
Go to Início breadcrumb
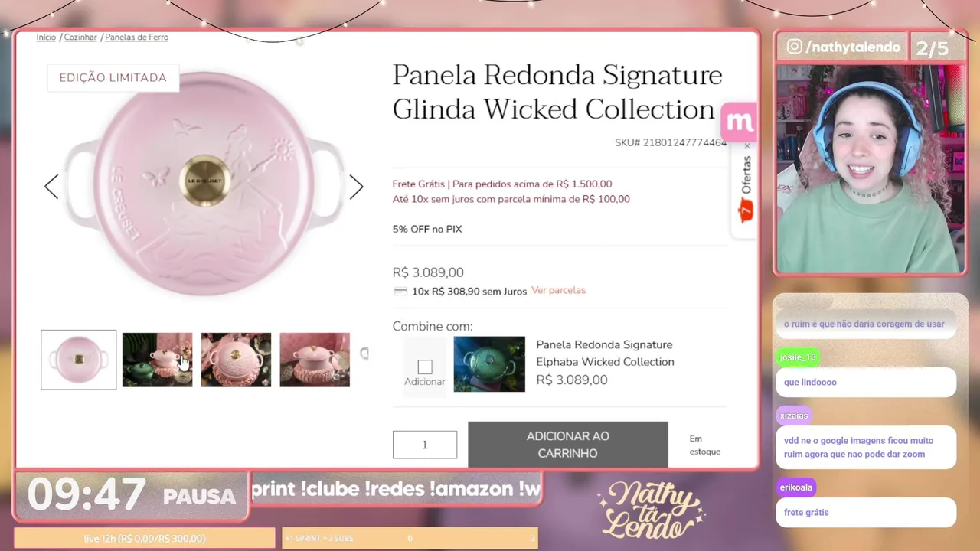[x=46, y=37]
